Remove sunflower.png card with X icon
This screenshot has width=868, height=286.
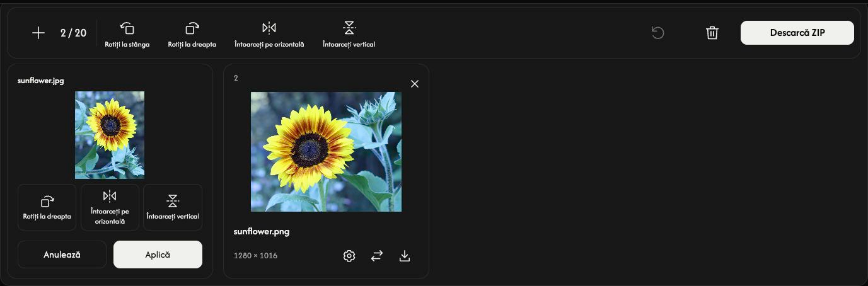tap(414, 84)
